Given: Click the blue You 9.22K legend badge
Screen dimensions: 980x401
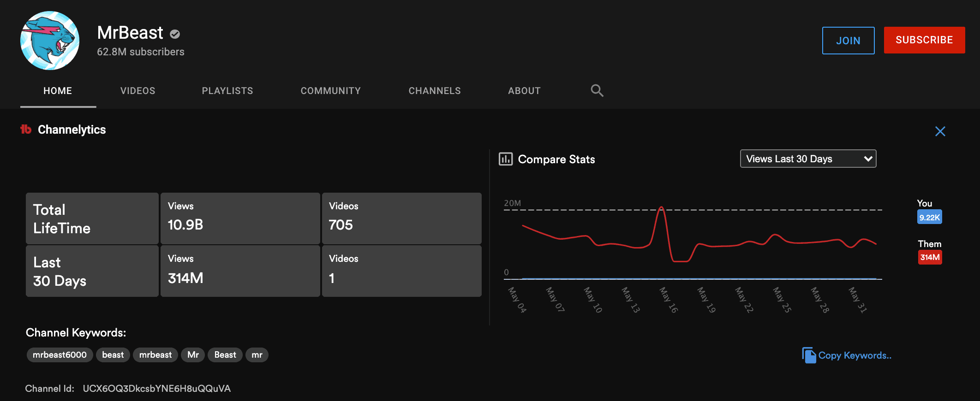Looking at the screenshot, I should (x=930, y=217).
